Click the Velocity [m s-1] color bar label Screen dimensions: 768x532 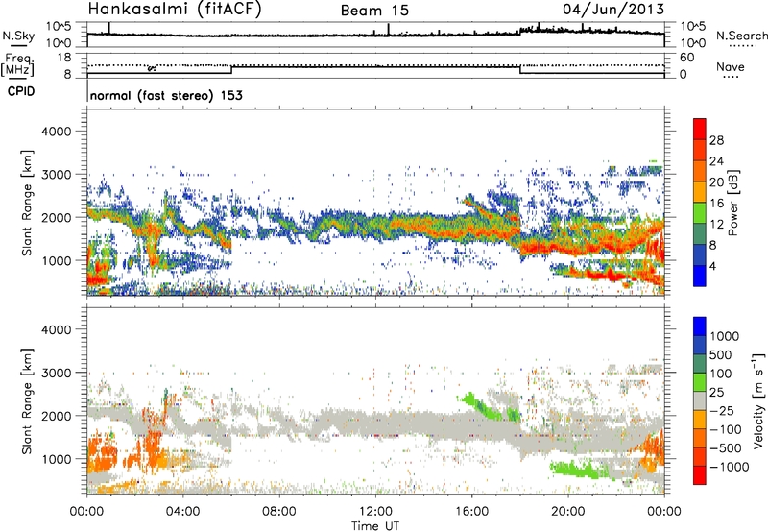758,400
